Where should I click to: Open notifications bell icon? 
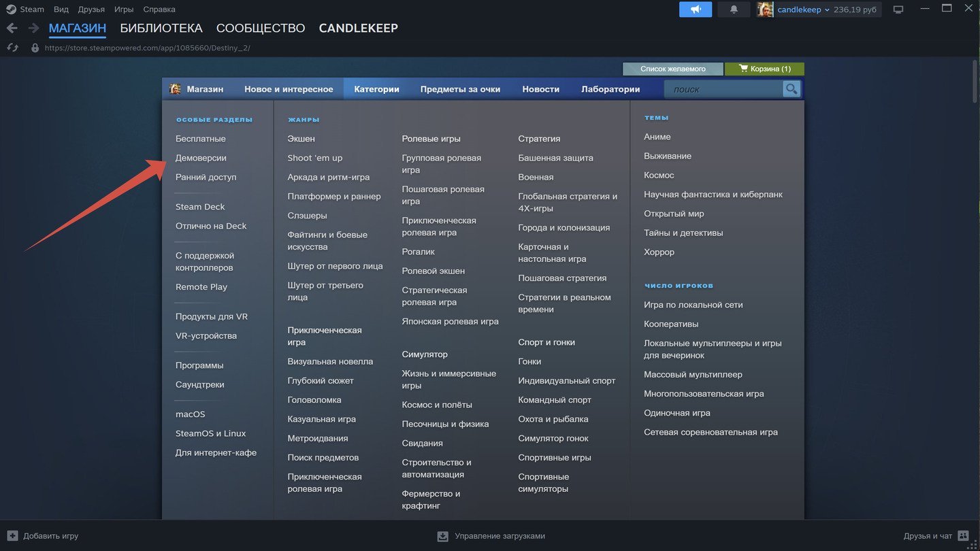734,10
